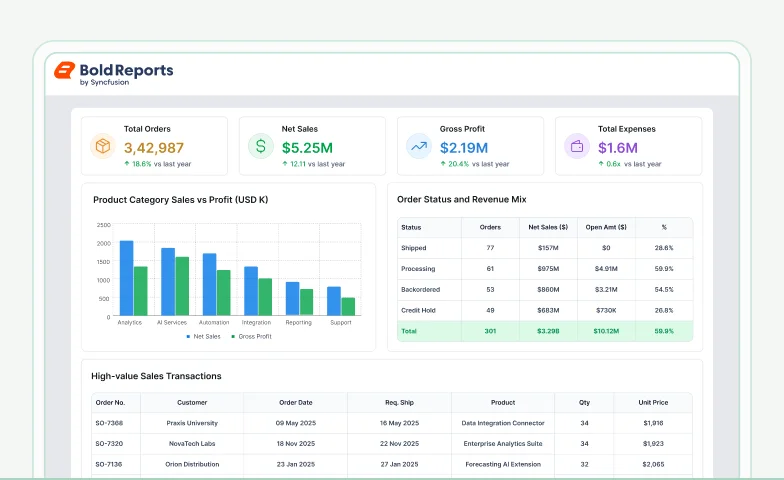
Task: Click the Net Sales ($) column header
Action: click(548, 228)
